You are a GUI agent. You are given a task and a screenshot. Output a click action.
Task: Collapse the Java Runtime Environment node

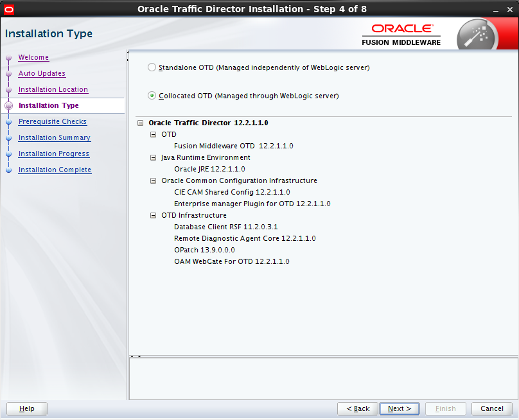[153, 157]
